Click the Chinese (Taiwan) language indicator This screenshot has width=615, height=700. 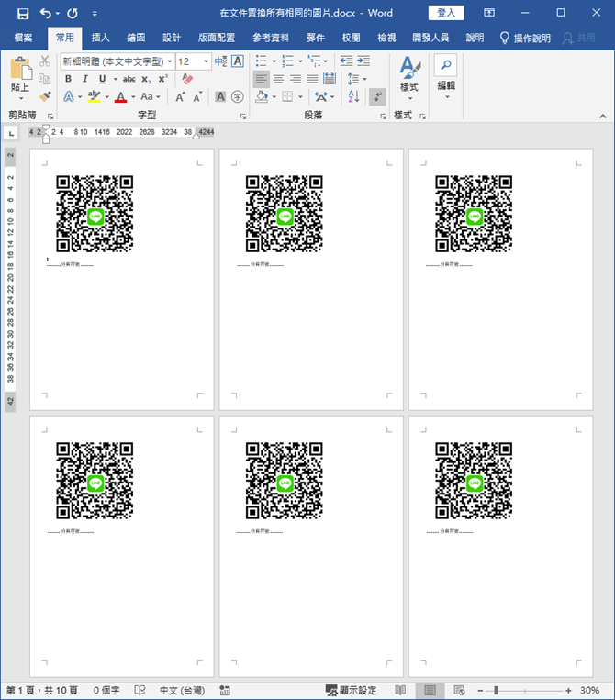coord(183,690)
